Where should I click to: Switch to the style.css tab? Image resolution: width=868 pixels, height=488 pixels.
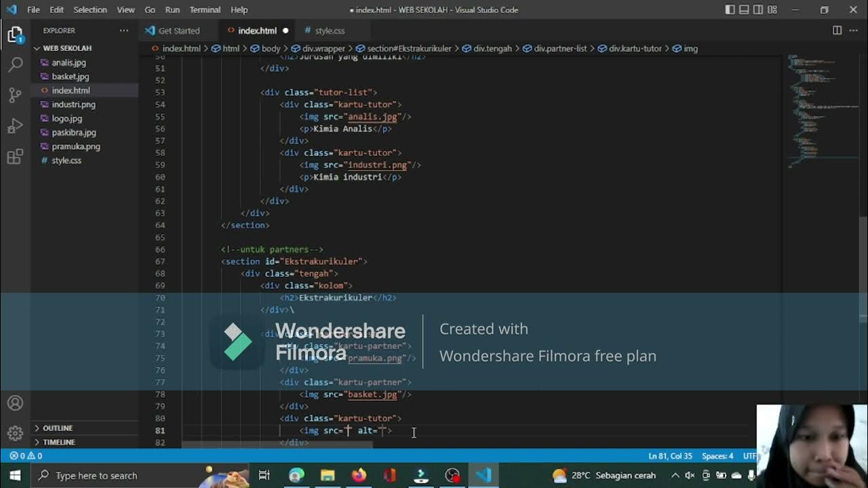[x=330, y=30]
